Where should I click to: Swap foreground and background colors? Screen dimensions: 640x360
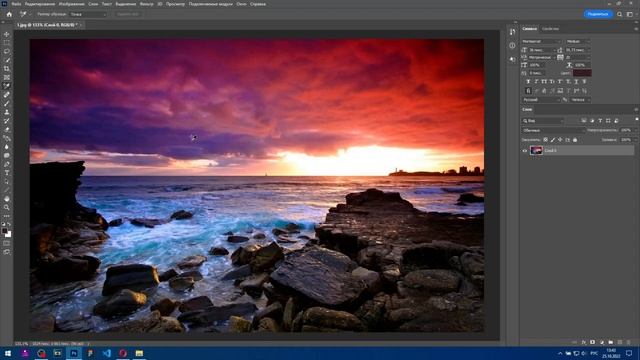(x=9, y=224)
